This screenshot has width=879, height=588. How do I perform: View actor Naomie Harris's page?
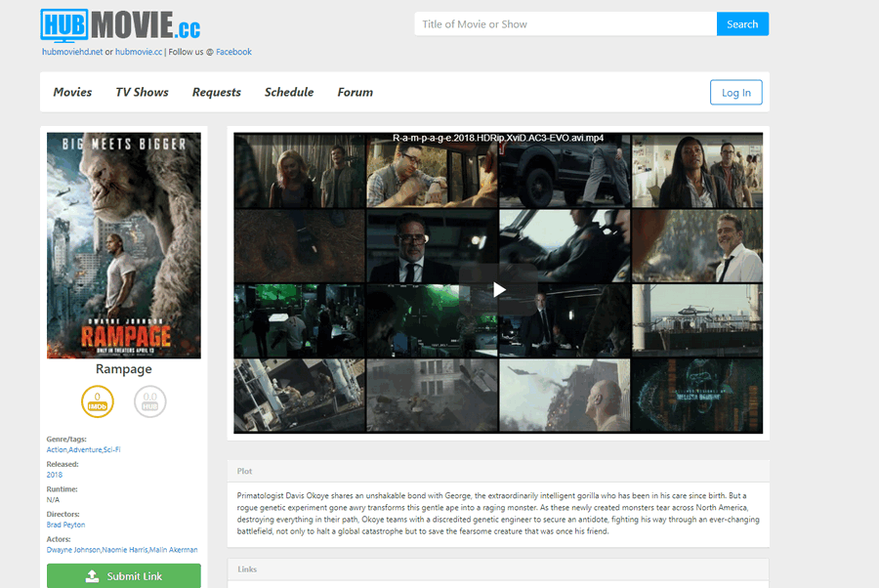pyautogui.click(x=124, y=550)
